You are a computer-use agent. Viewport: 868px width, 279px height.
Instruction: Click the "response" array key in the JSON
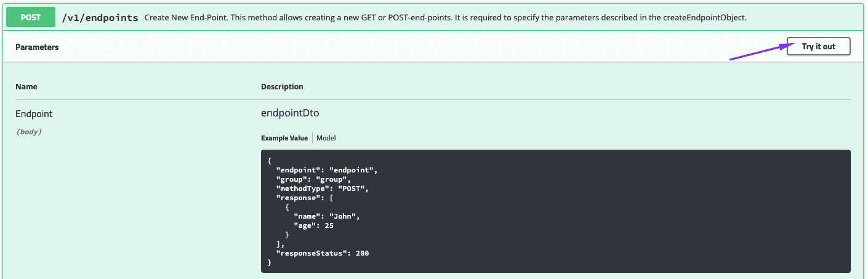[299, 198]
